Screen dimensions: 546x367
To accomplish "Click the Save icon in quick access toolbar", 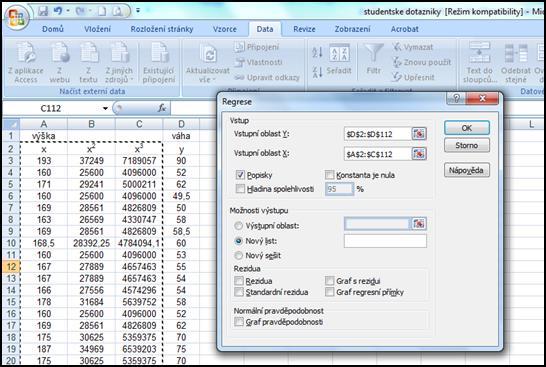I will pyautogui.click(x=43, y=11).
